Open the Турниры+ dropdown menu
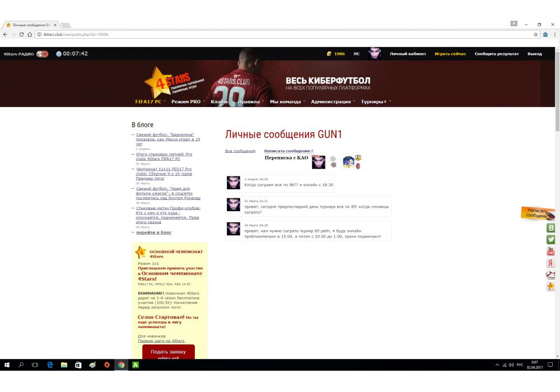The image size is (560, 392). pyautogui.click(x=375, y=102)
